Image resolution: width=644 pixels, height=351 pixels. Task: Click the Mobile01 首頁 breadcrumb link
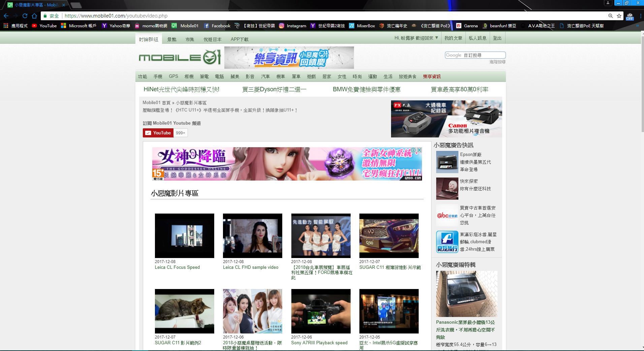(x=157, y=103)
